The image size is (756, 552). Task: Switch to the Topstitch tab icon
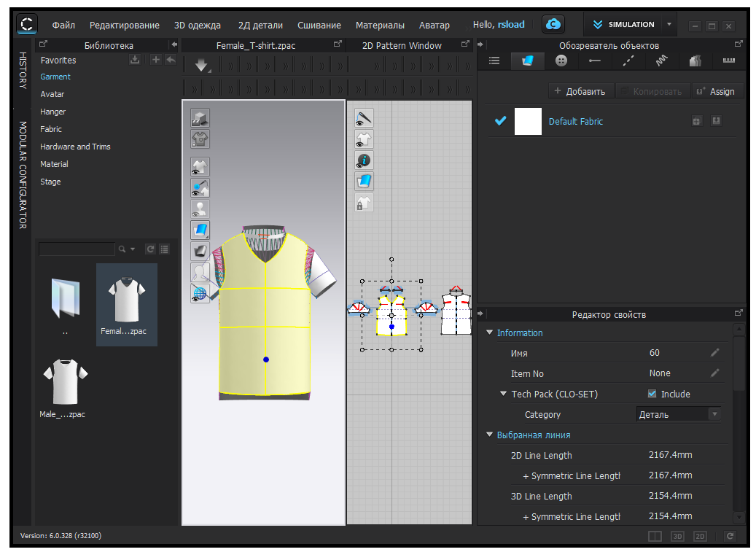[628, 61]
